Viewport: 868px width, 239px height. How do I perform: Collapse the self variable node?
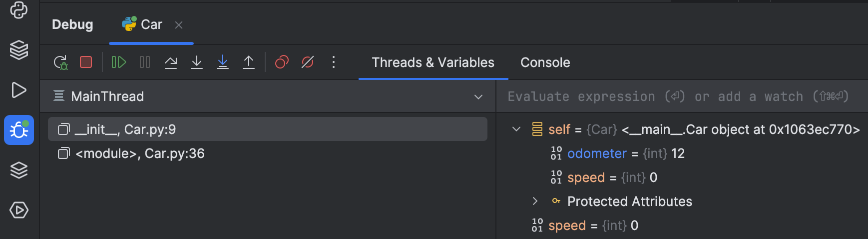click(x=516, y=129)
